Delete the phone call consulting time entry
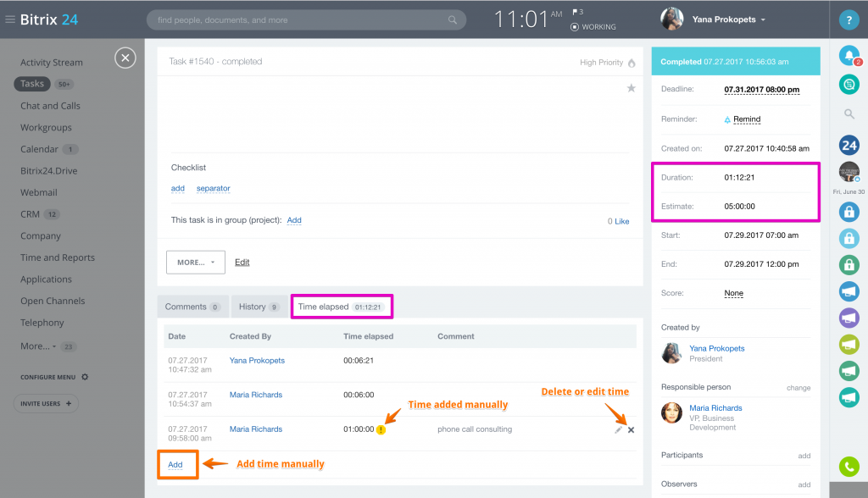Screen dimensions: 868x498 coord(631,430)
